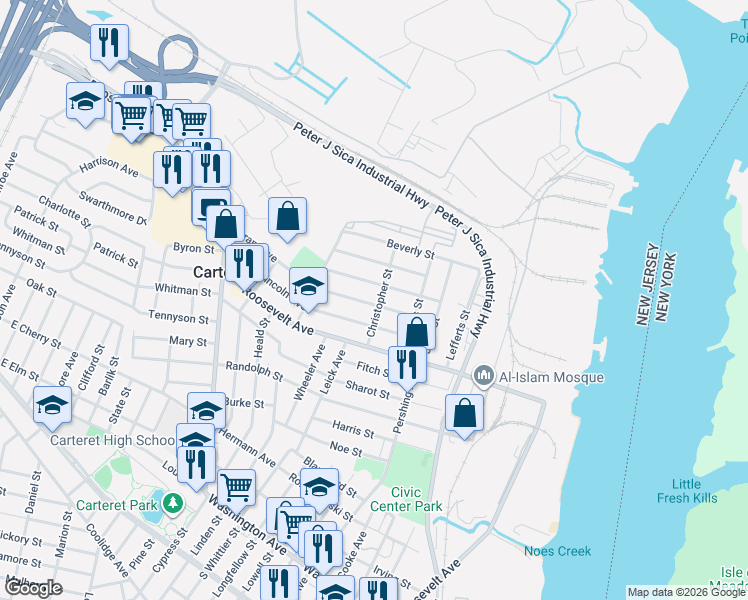
Task: Select the Swarthmore Dr label
Action: [113, 208]
